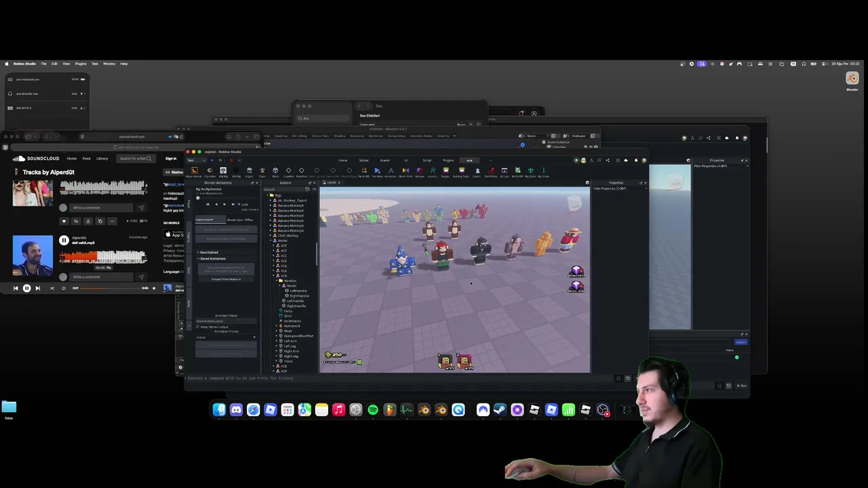This screenshot has height=488, width=868.
Task: Click Import From Roblox button
Action: click(x=226, y=279)
